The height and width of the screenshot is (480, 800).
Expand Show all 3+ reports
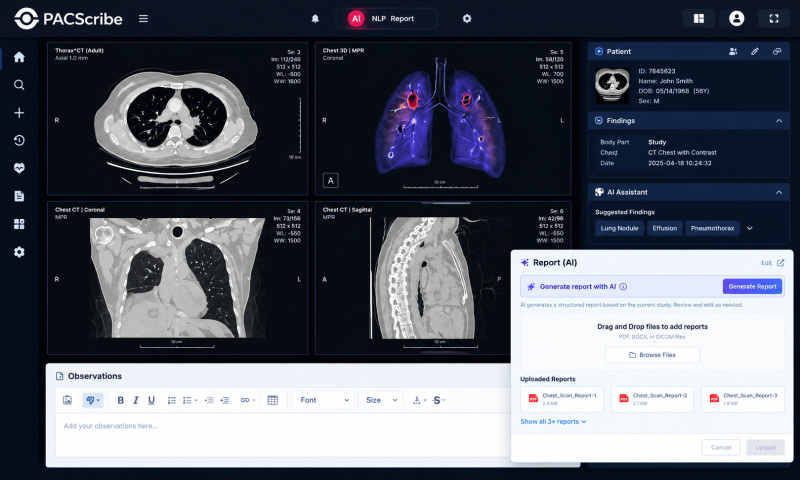click(553, 422)
